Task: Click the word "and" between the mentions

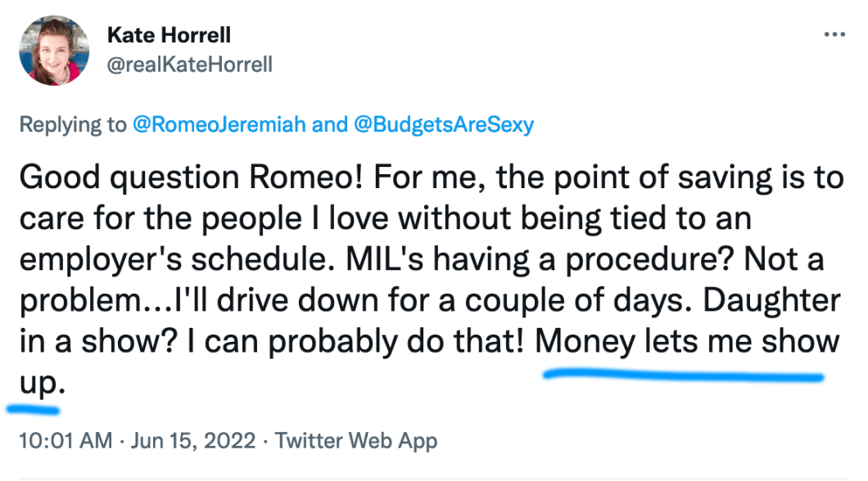Action: click(x=330, y=125)
